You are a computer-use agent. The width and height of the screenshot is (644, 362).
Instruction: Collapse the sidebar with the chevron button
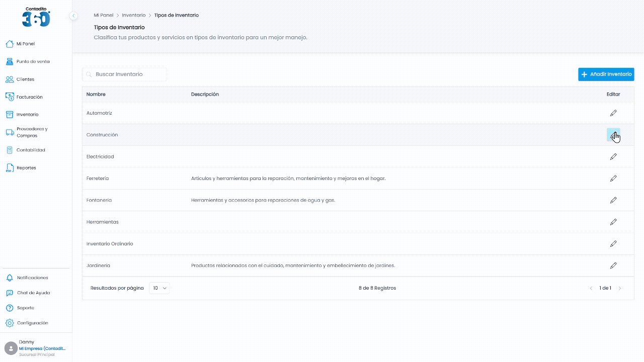pos(73,16)
